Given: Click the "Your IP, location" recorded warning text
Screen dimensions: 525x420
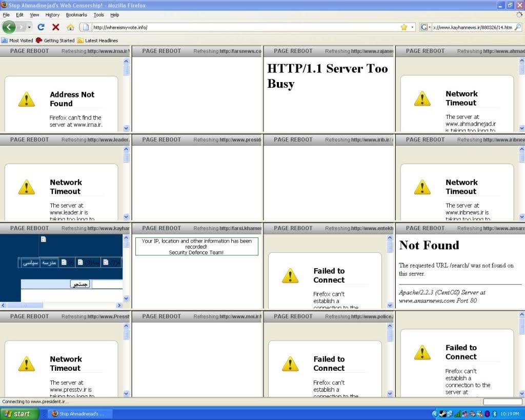Looking at the screenshot, I should pos(196,247).
